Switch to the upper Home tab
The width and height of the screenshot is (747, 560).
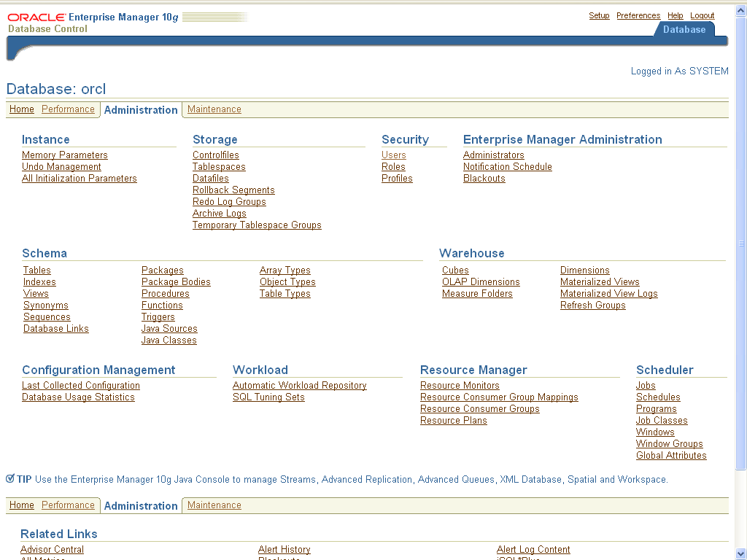[x=22, y=109]
